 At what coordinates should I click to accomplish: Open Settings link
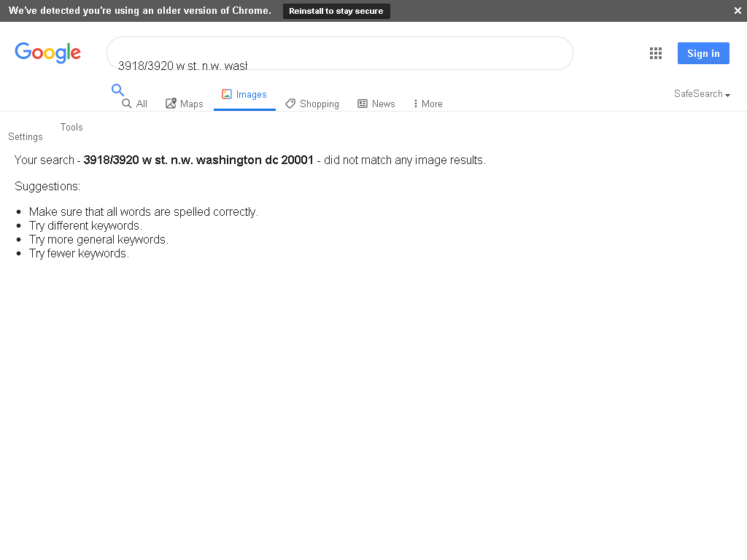(x=26, y=136)
